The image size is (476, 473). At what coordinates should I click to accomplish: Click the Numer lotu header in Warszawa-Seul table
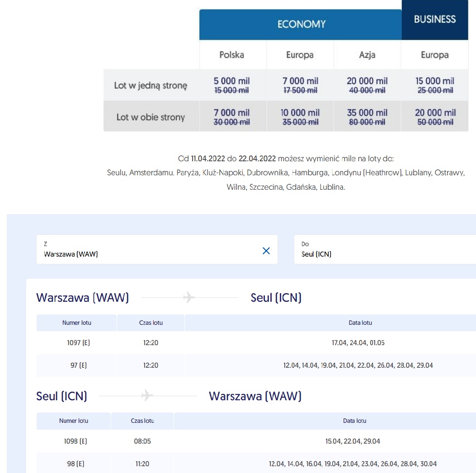(77, 323)
